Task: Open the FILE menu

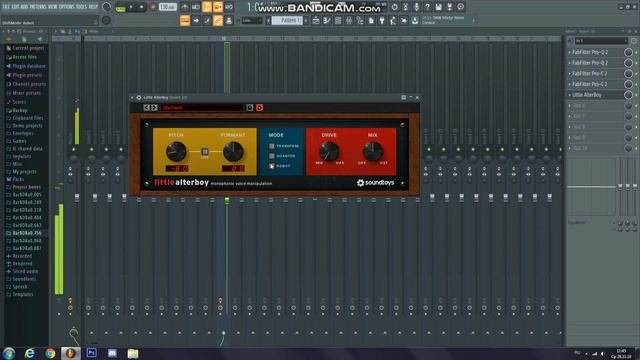Action: 6,7
